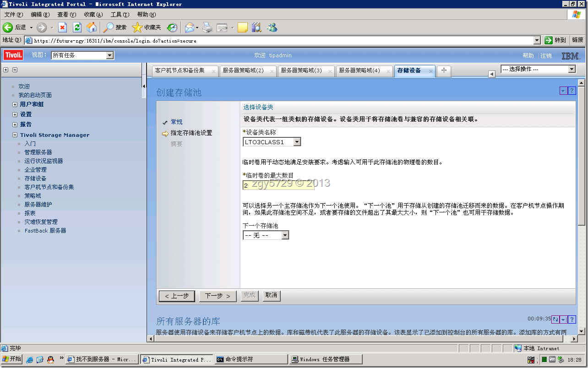Expand all navigation tree nodes plus icon
This screenshot has width=588, height=368.
(6, 70)
